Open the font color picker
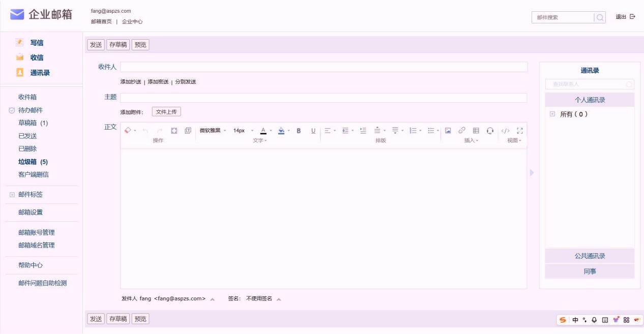The image size is (644, 334). pos(264,131)
